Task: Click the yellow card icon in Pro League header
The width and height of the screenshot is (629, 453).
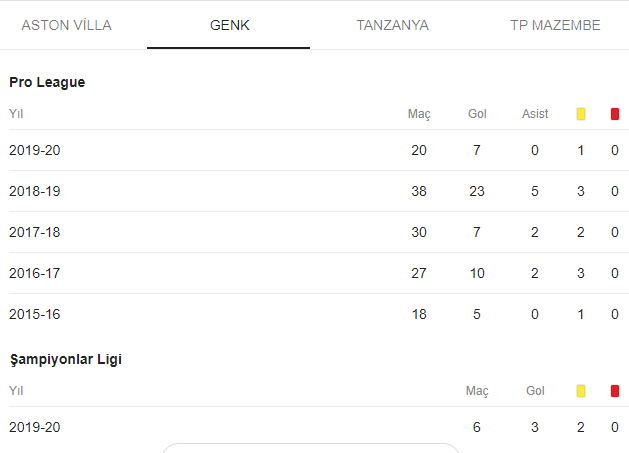Action: coord(580,114)
